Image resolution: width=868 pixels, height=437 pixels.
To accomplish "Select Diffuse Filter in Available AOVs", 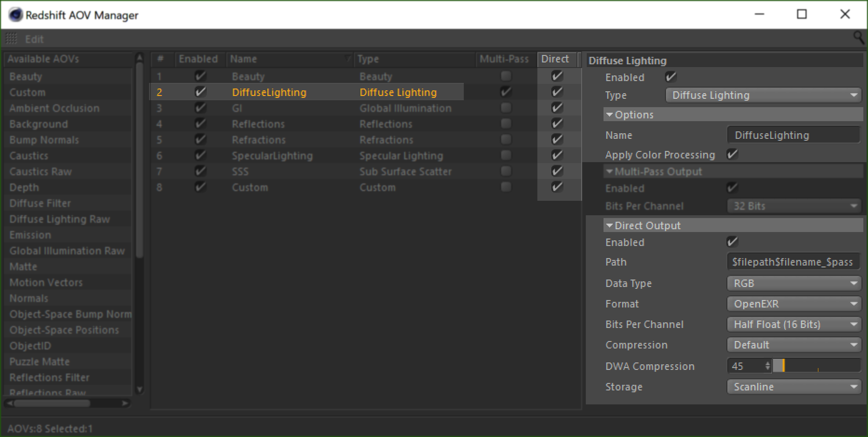I will tap(40, 203).
